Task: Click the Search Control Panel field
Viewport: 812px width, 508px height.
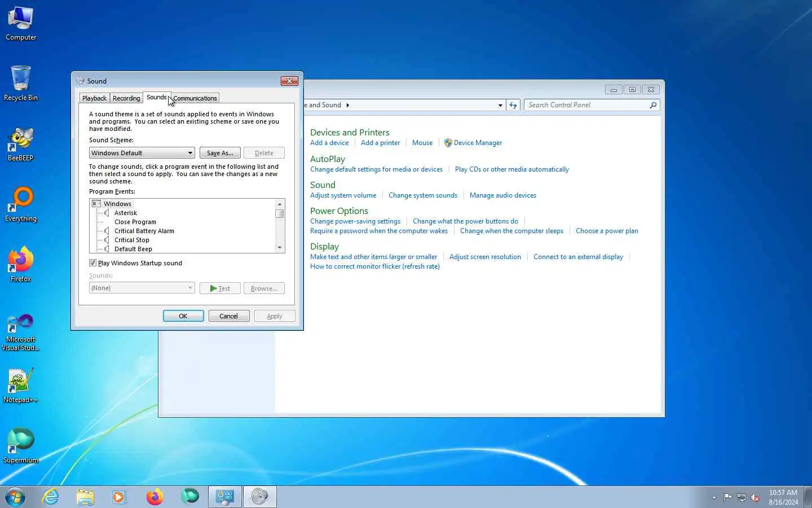Action: pos(588,105)
